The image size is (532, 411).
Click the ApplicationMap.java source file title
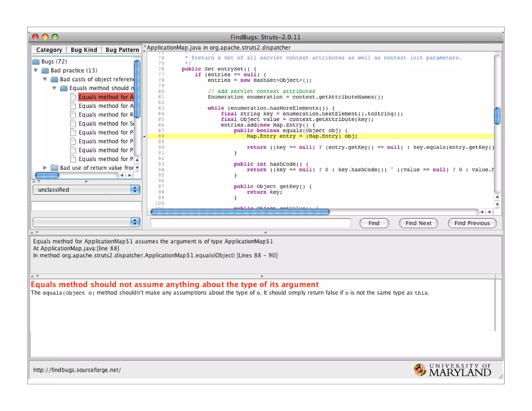click(x=219, y=48)
